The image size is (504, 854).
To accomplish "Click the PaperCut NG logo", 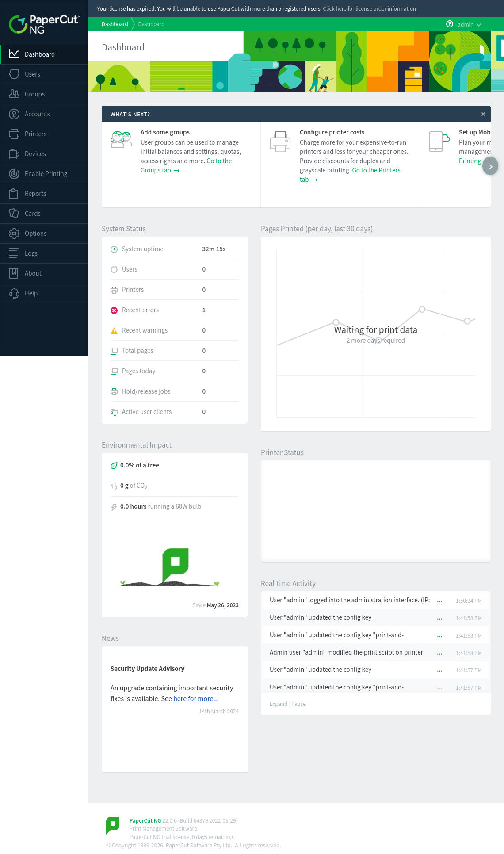I will click(x=43, y=24).
